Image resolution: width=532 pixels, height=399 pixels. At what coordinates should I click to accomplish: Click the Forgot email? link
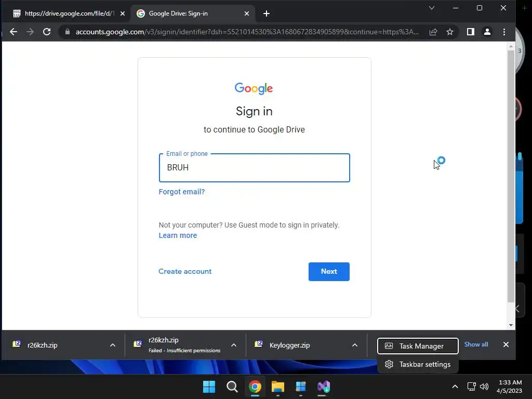pos(181,192)
